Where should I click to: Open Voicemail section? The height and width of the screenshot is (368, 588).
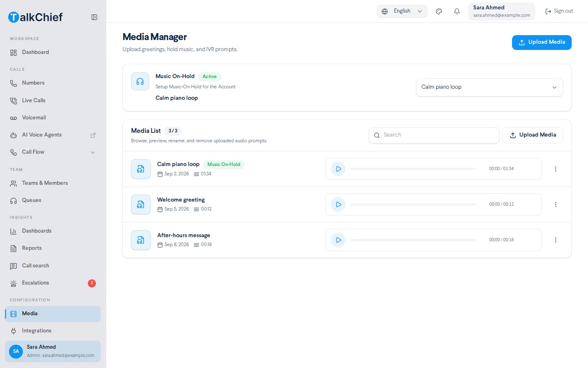tap(53, 118)
